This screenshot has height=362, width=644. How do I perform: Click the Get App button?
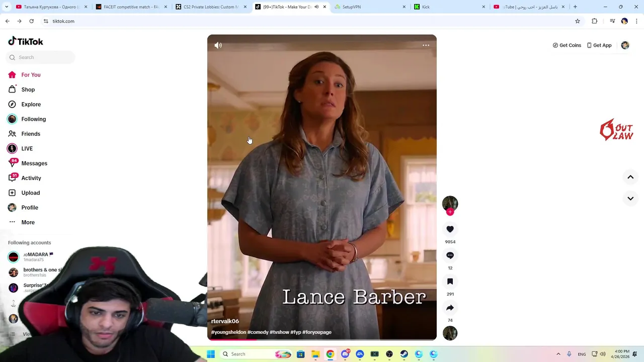point(599,45)
